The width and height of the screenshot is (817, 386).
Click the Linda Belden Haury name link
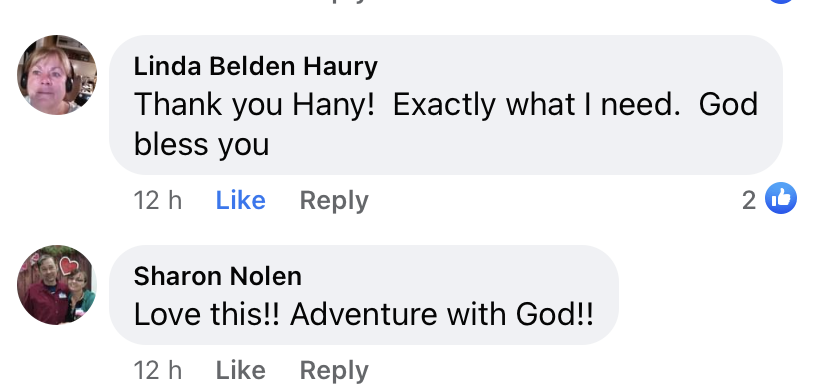[x=255, y=67]
